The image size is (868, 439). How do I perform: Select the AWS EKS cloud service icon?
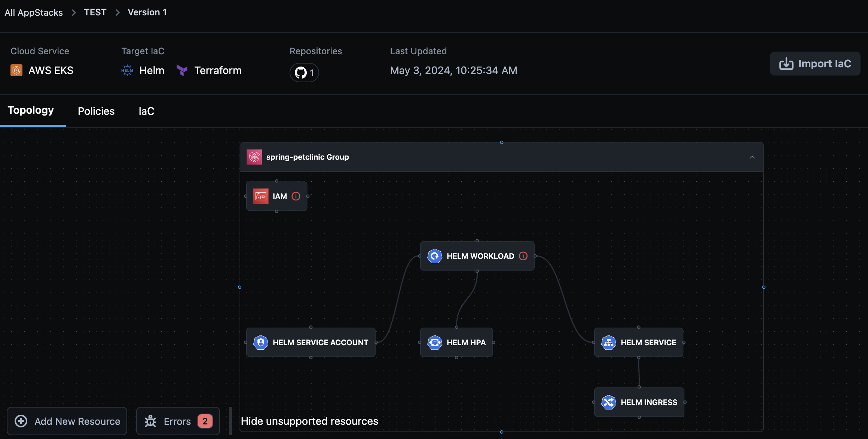[16, 70]
